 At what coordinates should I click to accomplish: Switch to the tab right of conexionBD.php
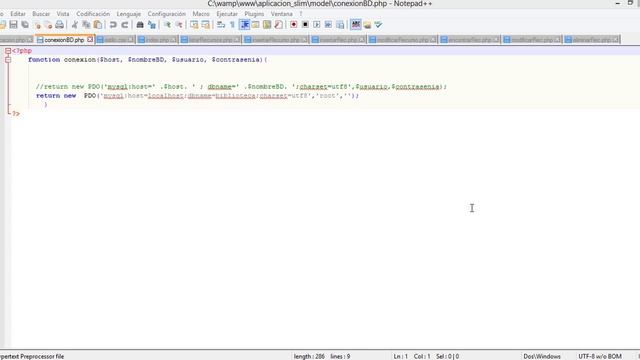tap(116, 40)
